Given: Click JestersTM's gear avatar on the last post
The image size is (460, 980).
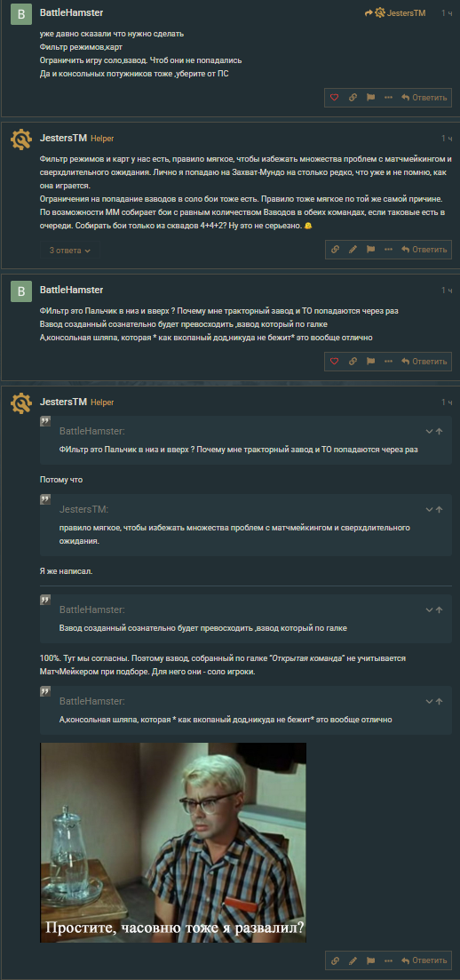Looking at the screenshot, I should point(21,403).
